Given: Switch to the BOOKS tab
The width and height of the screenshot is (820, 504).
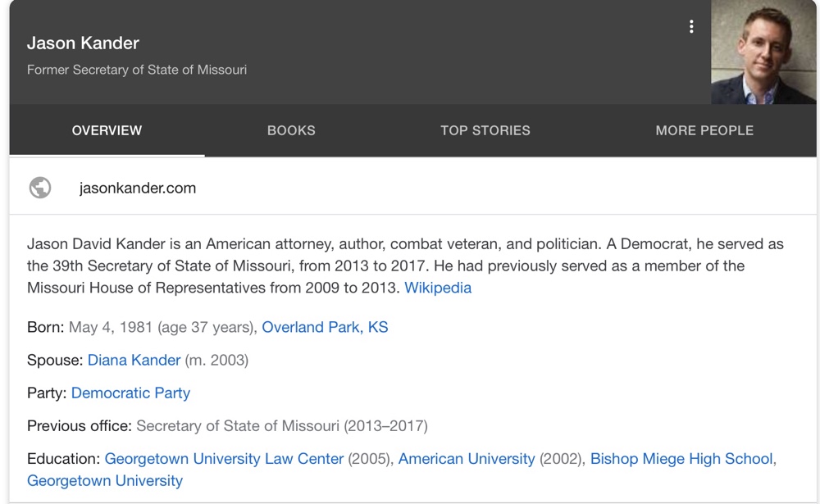Looking at the screenshot, I should 291,130.
